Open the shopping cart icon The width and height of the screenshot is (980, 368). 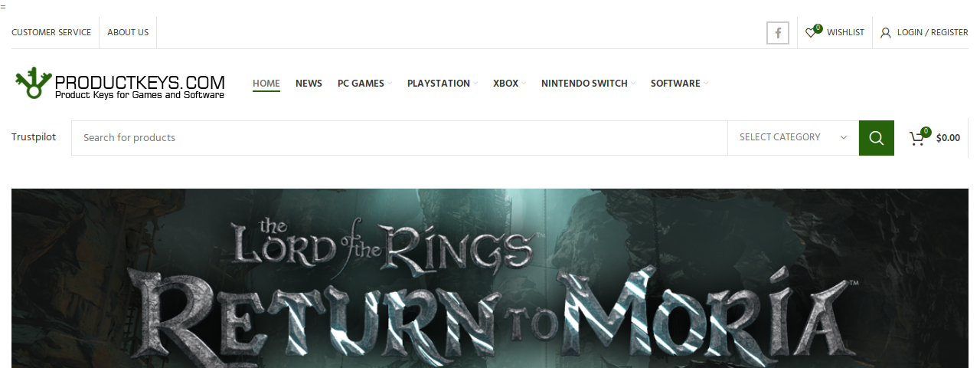(917, 138)
